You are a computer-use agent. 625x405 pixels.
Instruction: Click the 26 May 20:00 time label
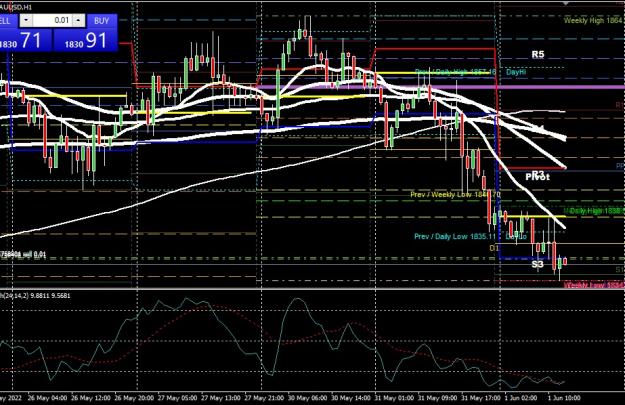[x=134, y=398]
